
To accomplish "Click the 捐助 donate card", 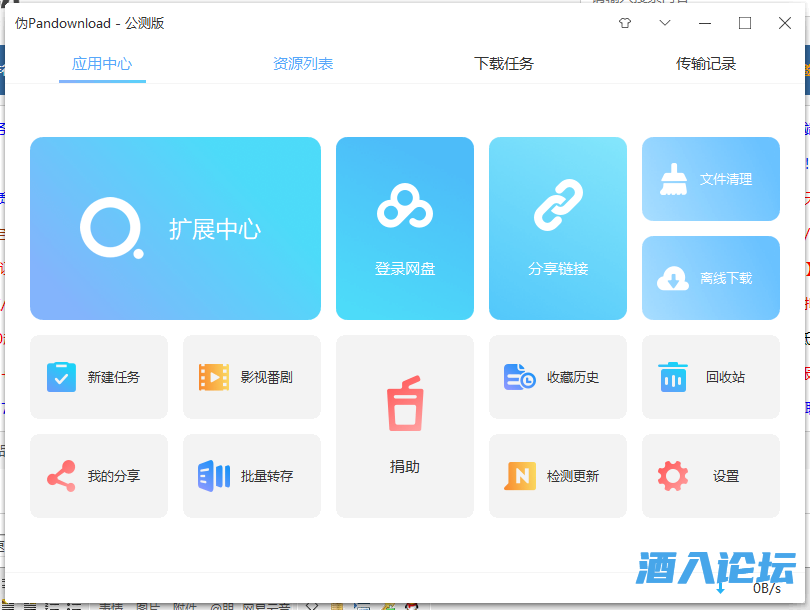I will [404, 427].
